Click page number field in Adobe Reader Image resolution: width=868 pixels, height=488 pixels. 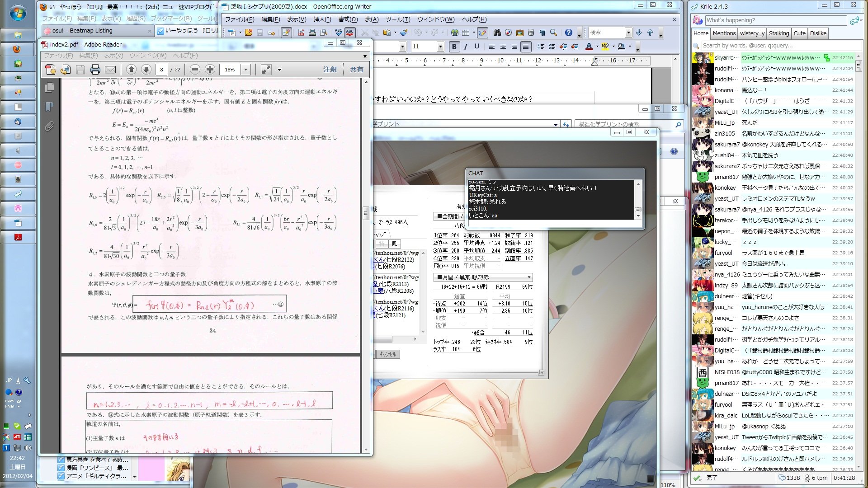click(x=161, y=70)
